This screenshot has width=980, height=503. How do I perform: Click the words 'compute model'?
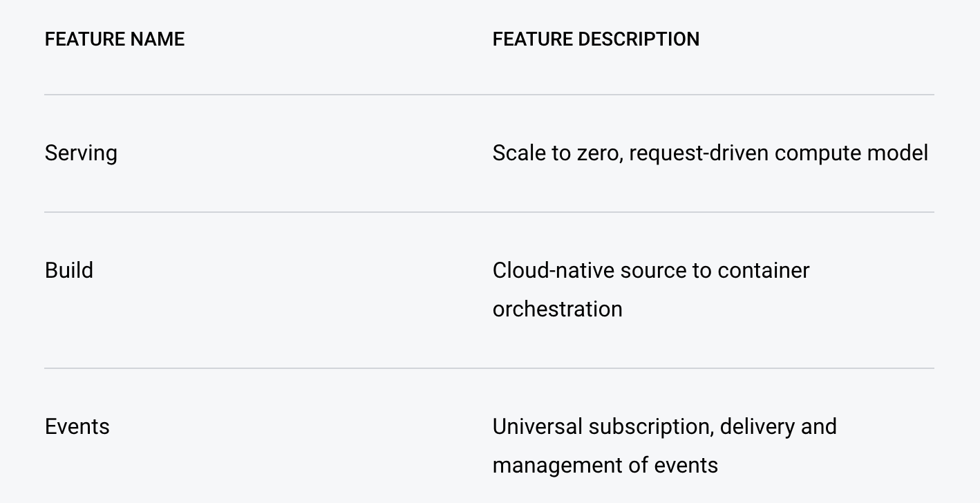(x=851, y=153)
